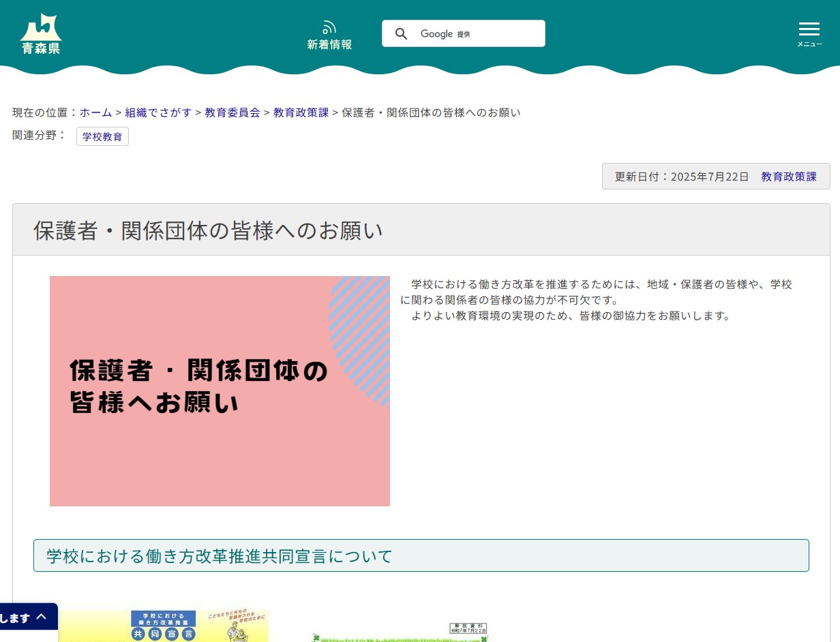Select the 学校における働き方改革推進共同宣言について heading

[219, 555]
